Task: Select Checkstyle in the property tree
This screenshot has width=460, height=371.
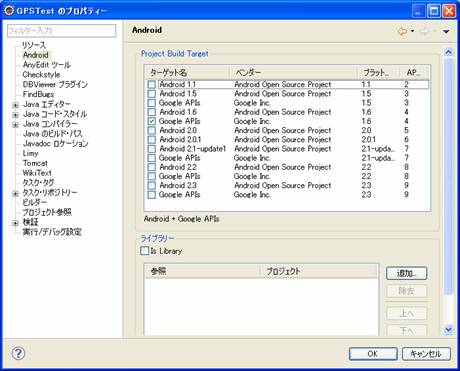Action: coord(41,75)
